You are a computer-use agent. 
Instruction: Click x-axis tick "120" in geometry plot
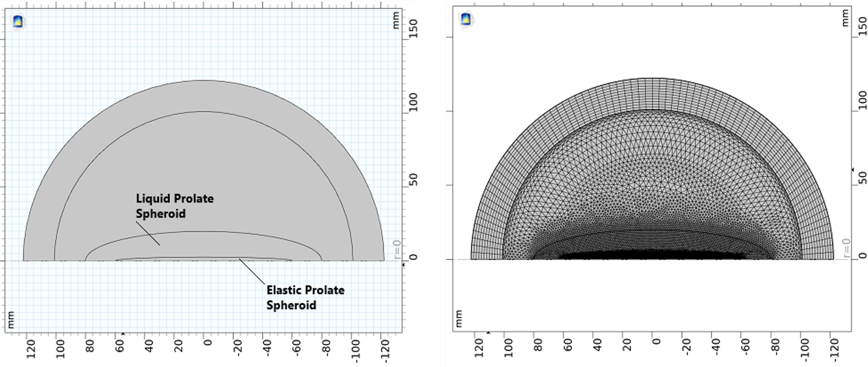coord(31,349)
